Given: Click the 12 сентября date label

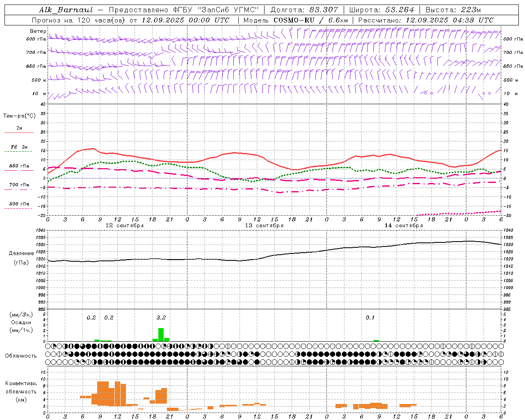Looking at the screenshot, I should click(125, 226).
